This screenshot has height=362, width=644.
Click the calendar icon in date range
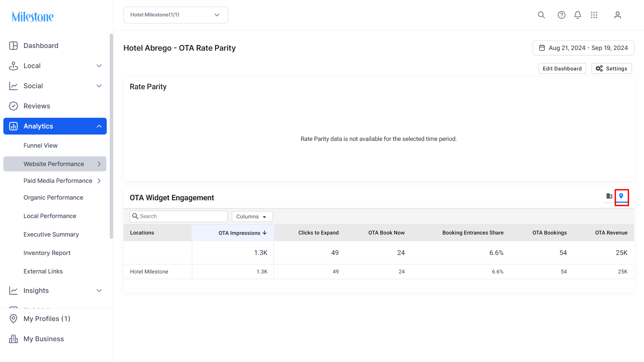(x=542, y=48)
